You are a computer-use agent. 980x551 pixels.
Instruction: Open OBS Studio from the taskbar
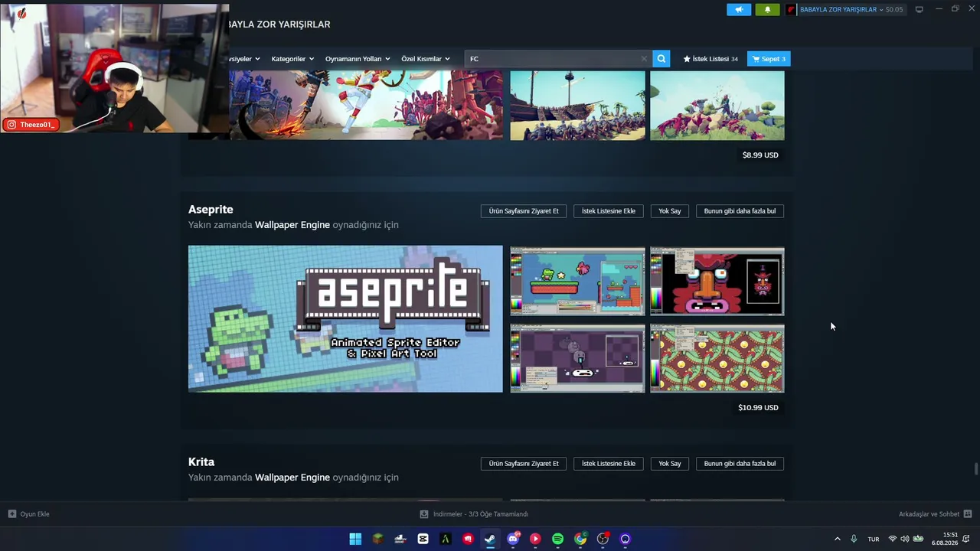pyautogui.click(x=603, y=539)
